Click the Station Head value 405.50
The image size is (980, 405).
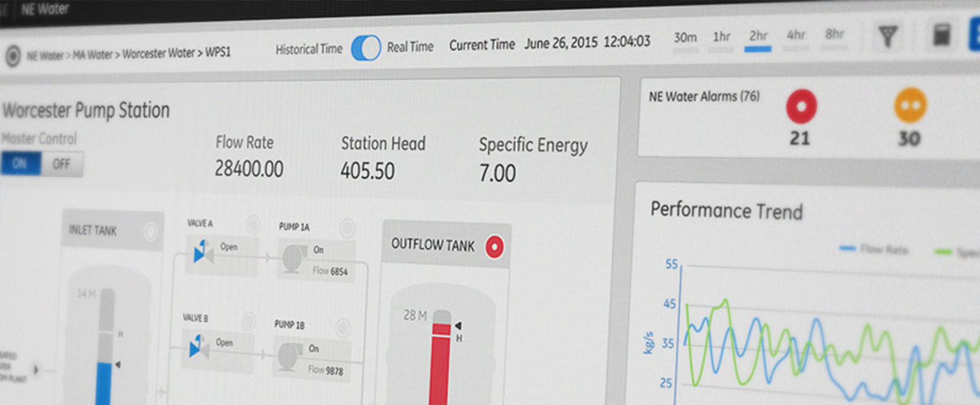coord(367,171)
